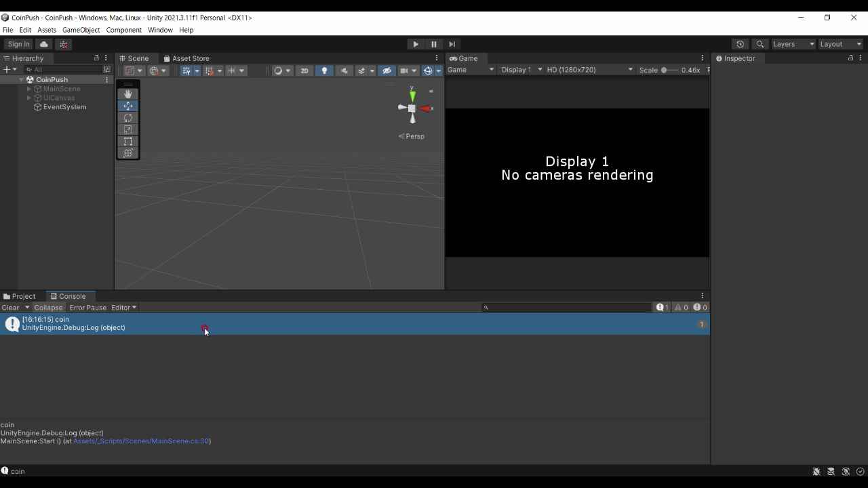The image size is (868, 488).
Task: Click the green Y axis cone of the gizmo
Action: click(x=412, y=96)
